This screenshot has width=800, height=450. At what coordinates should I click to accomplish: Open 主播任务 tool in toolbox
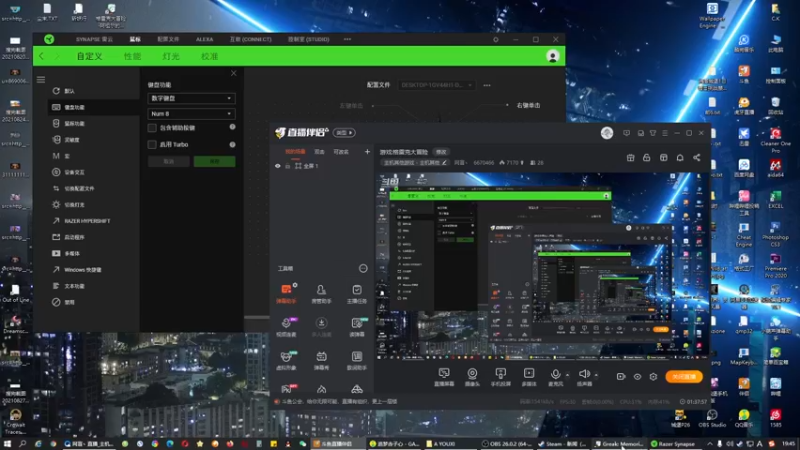[357, 293]
